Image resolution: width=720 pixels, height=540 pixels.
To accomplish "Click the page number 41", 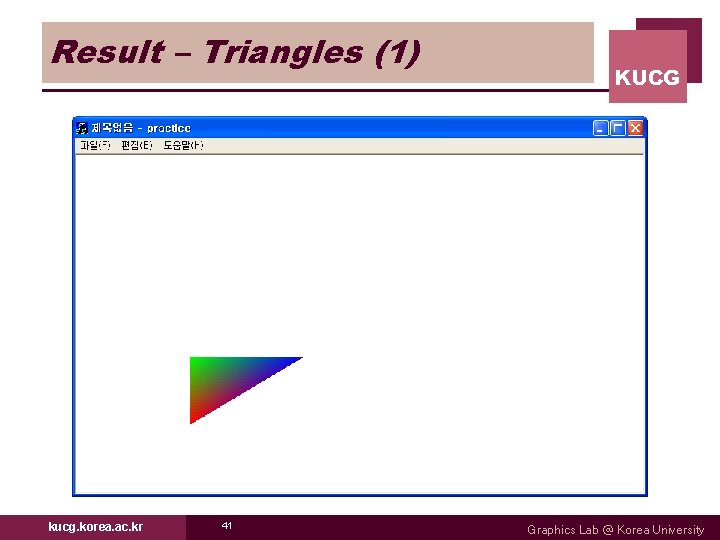I will tap(227, 525).
